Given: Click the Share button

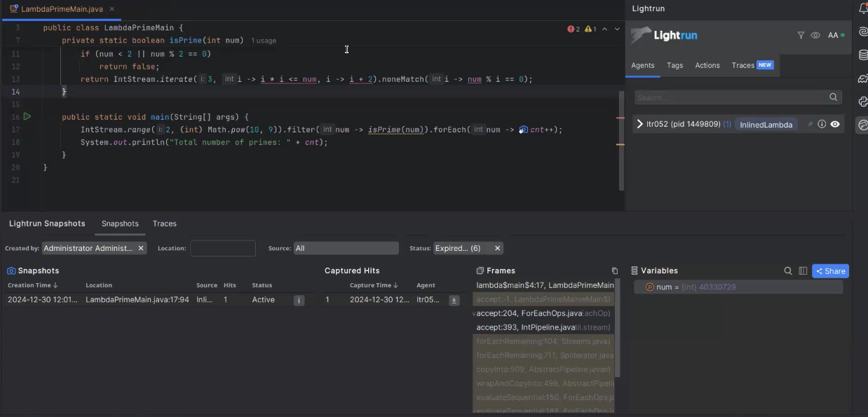Looking at the screenshot, I should 830,271.
